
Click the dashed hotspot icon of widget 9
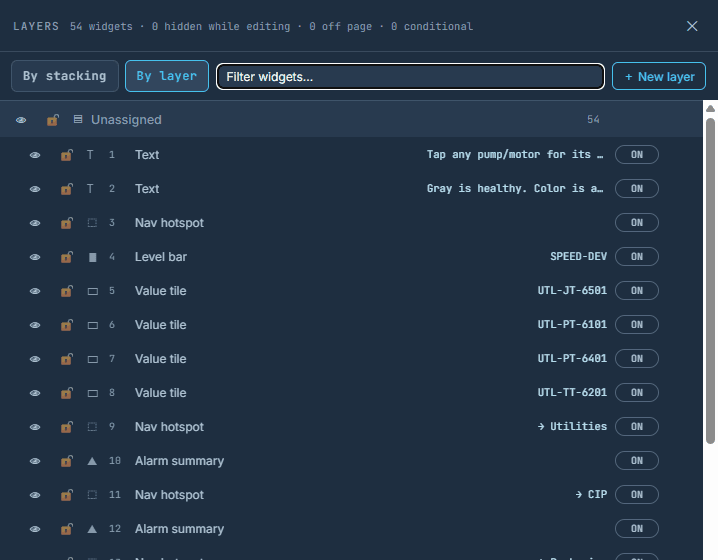(x=92, y=427)
